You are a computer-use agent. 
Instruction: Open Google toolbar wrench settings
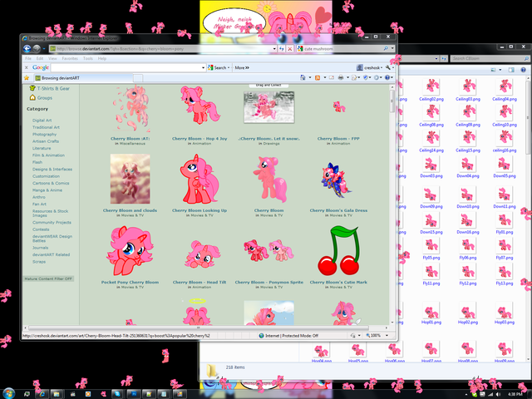pyautogui.click(x=388, y=67)
